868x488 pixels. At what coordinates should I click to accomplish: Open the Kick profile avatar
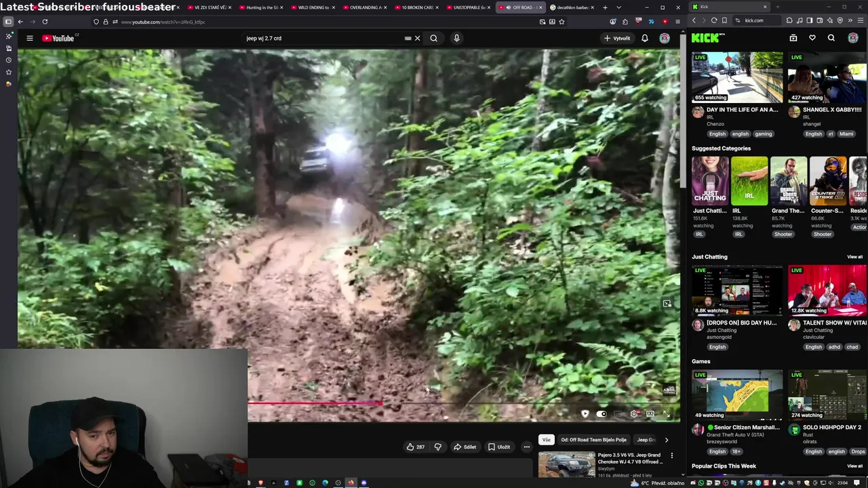(853, 38)
